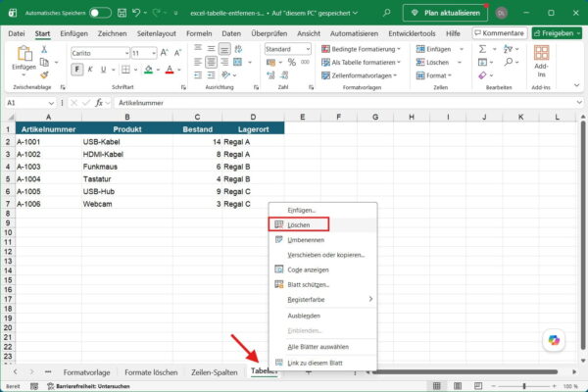Open the Entwicklertools tab
588x392 pixels.
[x=412, y=33]
